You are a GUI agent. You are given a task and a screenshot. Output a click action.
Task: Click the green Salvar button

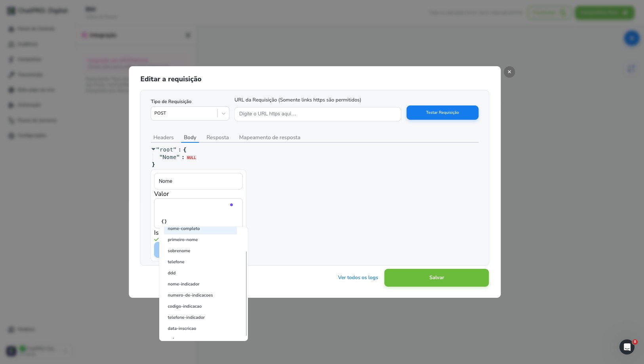click(x=436, y=278)
